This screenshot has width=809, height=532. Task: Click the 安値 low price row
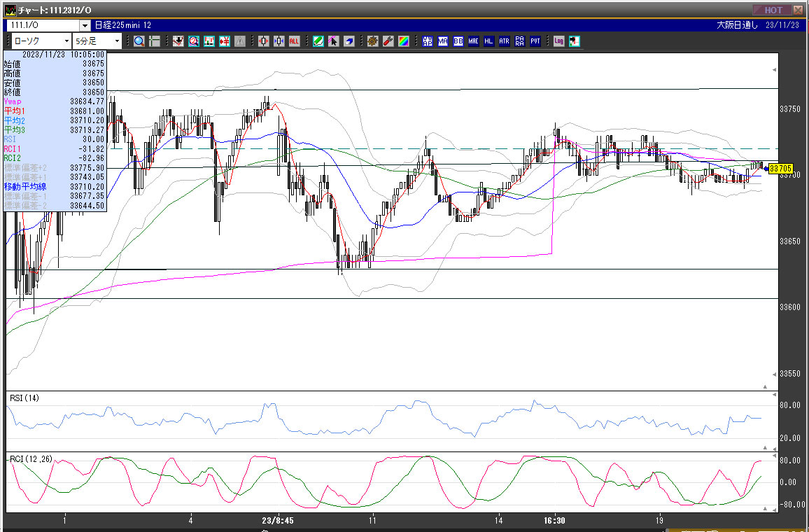tap(54, 83)
